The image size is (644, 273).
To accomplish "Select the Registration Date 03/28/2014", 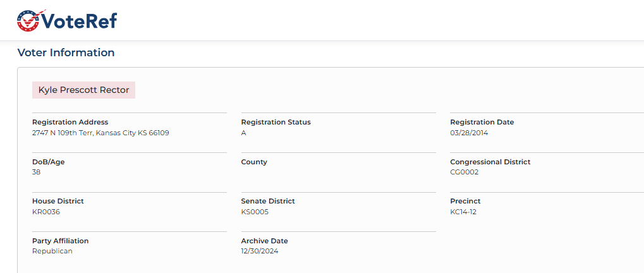I will [x=469, y=133].
